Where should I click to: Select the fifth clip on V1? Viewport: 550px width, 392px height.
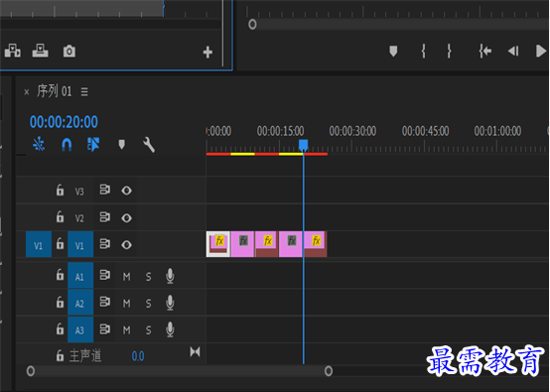click(x=316, y=244)
